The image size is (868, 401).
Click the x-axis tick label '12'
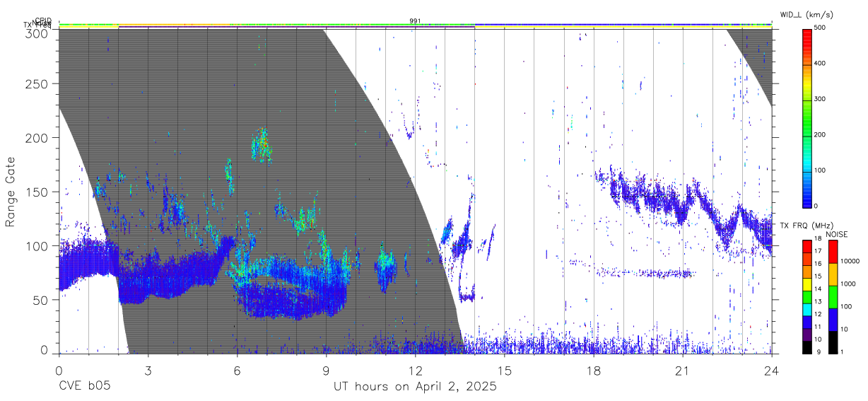pyautogui.click(x=415, y=370)
